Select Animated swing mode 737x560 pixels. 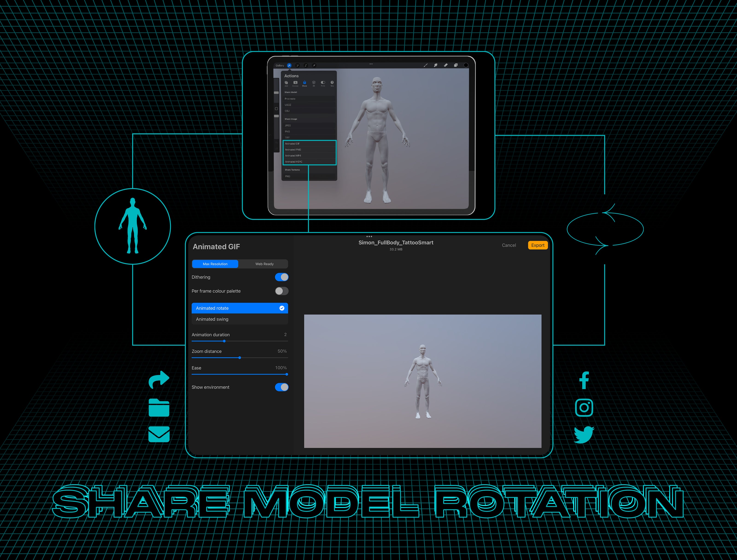[x=239, y=319]
